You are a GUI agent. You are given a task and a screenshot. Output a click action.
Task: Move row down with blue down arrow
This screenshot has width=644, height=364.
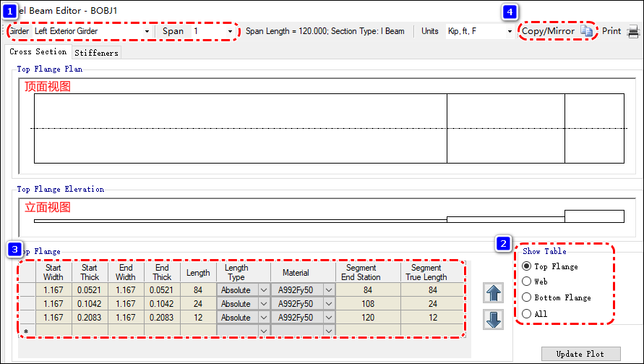(x=494, y=320)
